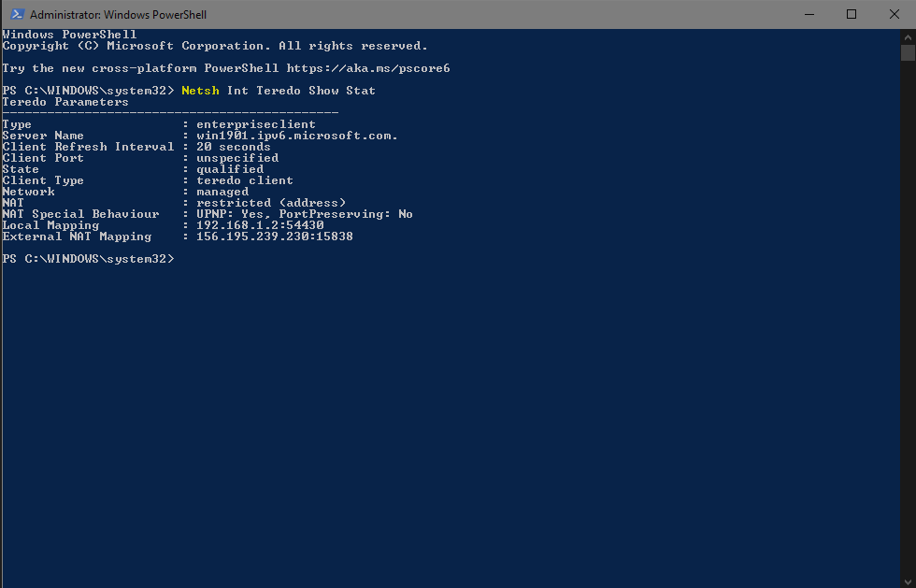Click the scrollbar down arrow
916x588 pixels.
[908, 581]
